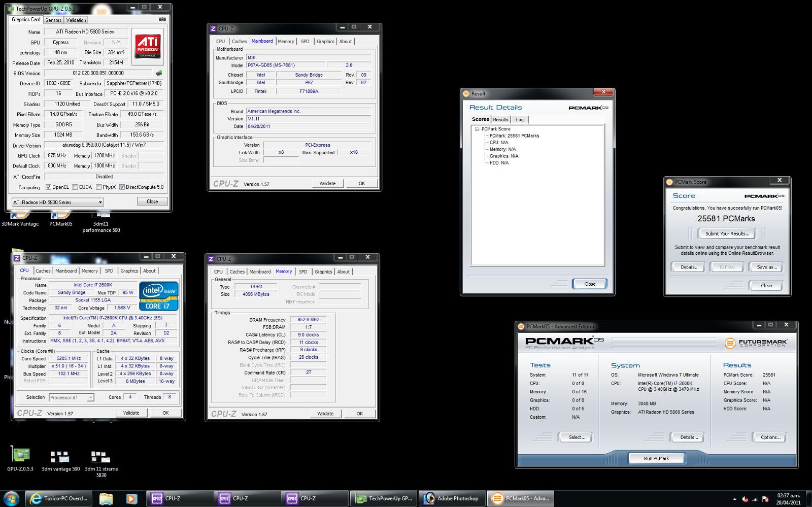Click the Action Center flag tray icon
Image resolution: width=812 pixels, height=507 pixels.
pyautogui.click(x=765, y=499)
